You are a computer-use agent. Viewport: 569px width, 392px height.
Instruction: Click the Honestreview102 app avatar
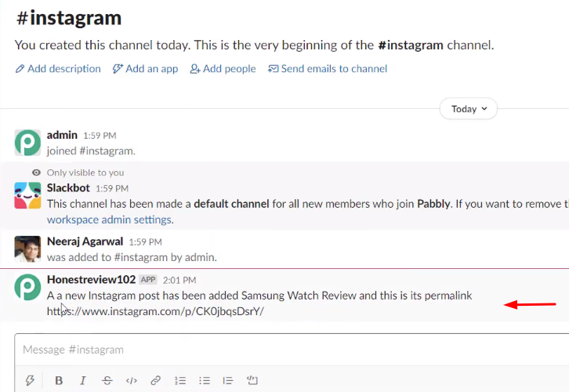pyautogui.click(x=27, y=287)
